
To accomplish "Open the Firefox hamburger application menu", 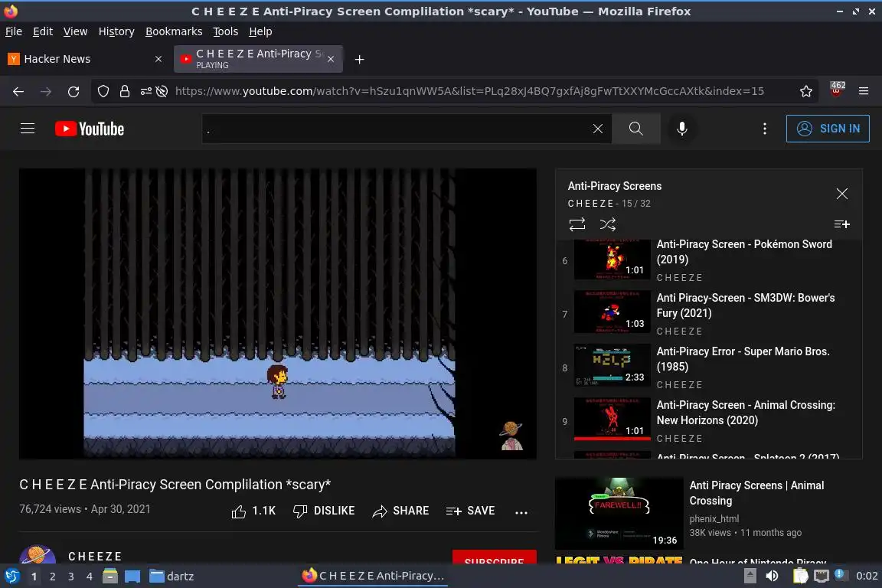I will click(864, 91).
